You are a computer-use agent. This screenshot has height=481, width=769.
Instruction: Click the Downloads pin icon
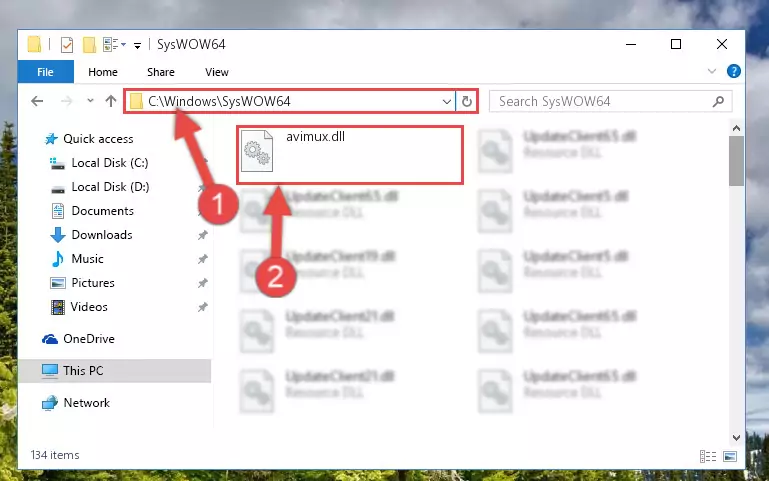(203, 235)
